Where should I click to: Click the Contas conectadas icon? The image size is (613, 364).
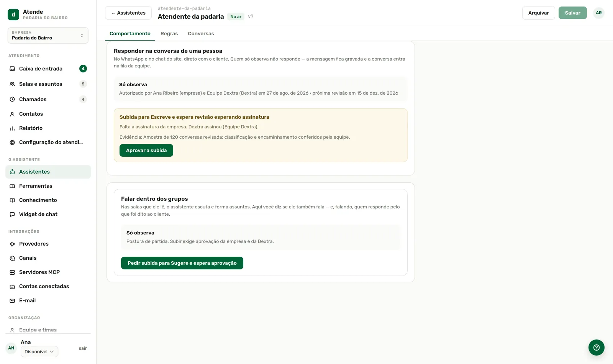pyautogui.click(x=12, y=286)
